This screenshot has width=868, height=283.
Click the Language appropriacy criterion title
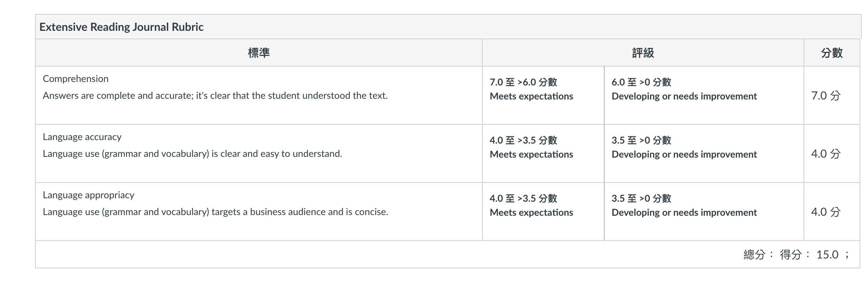88,195
